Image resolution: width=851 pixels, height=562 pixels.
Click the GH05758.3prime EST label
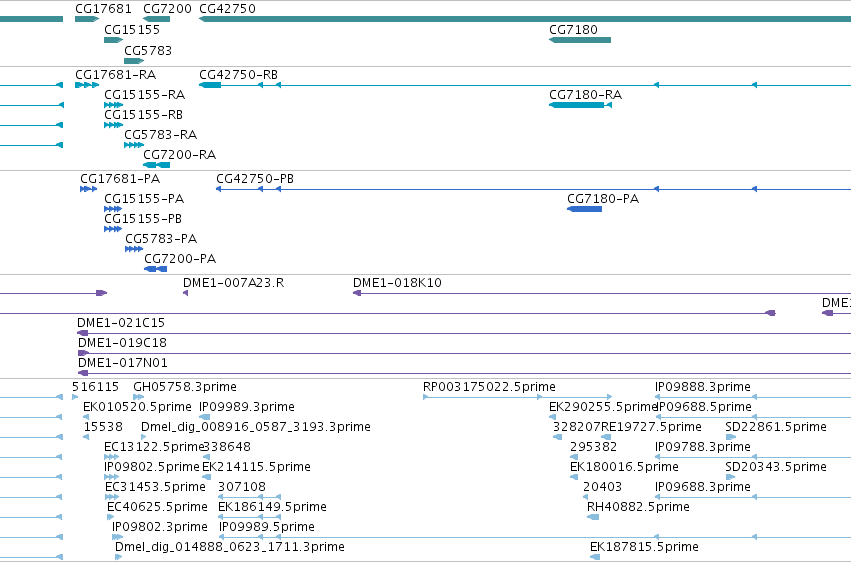[185, 387]
